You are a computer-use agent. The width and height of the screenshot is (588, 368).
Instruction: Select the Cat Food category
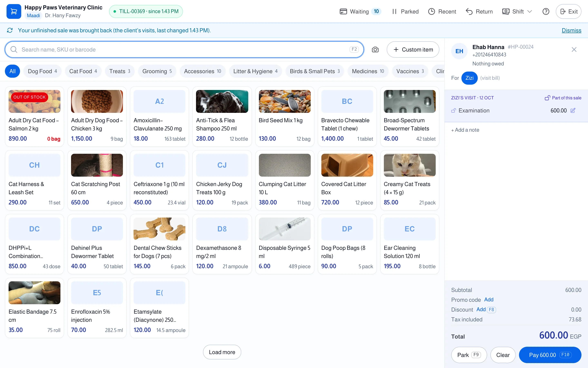point(83,71)
